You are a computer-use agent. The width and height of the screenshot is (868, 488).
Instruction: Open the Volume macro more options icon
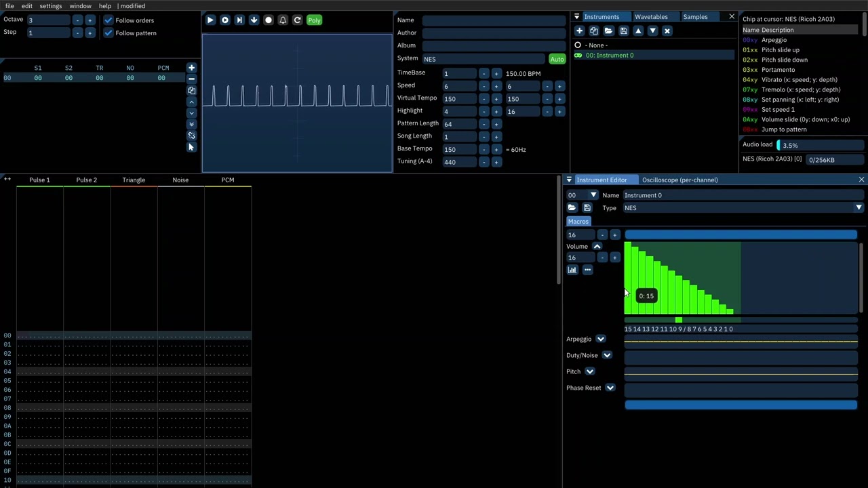(587, 270)
